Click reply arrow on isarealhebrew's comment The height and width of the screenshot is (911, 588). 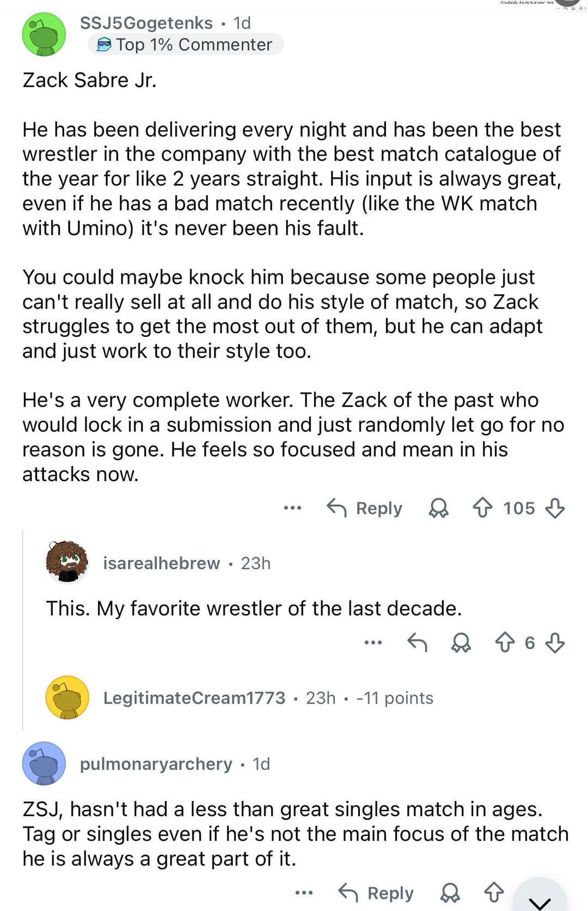417,643
